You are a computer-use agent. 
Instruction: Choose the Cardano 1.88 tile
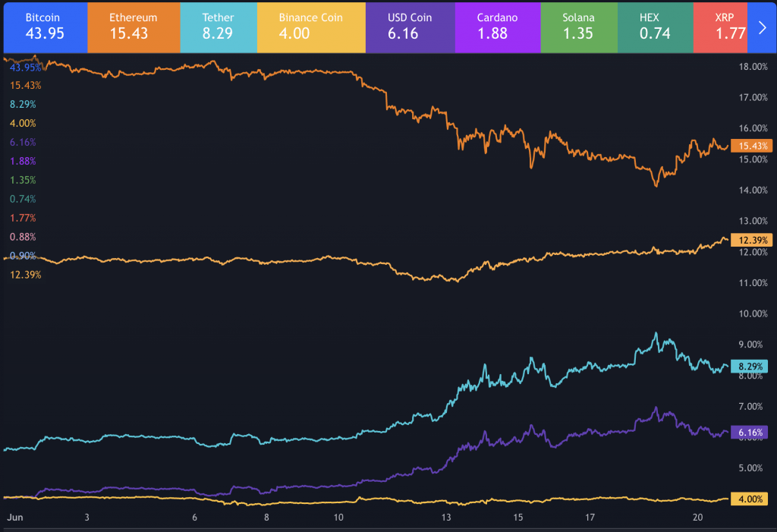pos(498,27)
